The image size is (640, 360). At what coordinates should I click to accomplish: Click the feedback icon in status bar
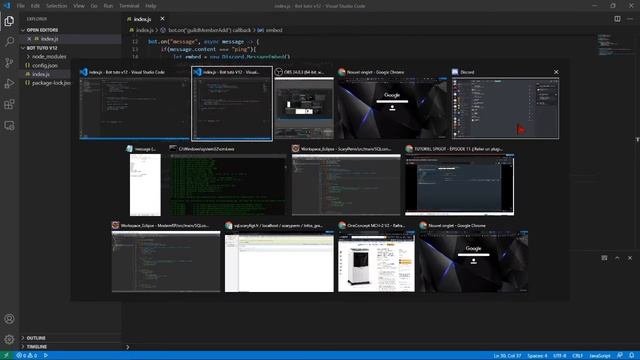(x=620, y=356)
